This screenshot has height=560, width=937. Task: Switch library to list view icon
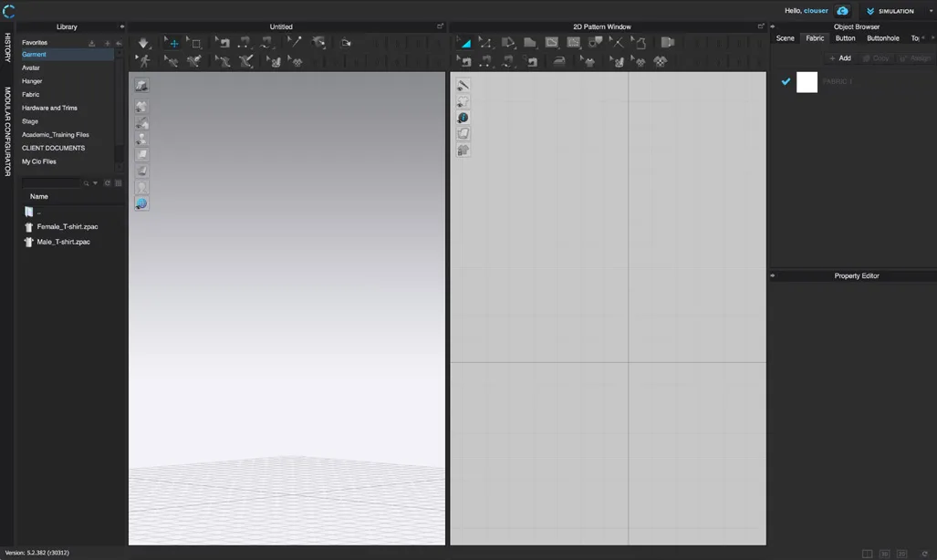click(119, 183)
